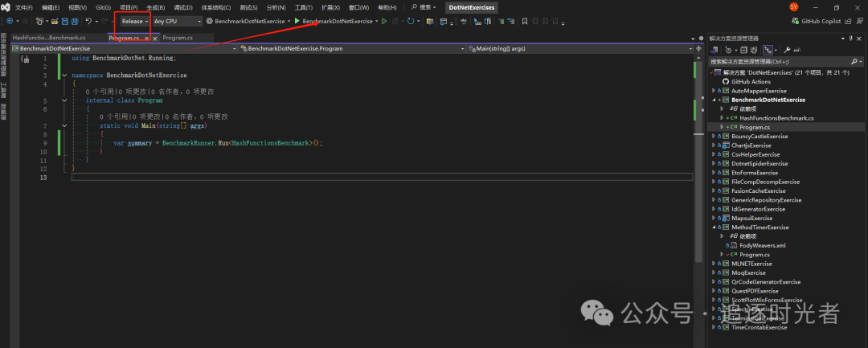Open the Any CPU platform dropdown
The height and width of the screenshot is (348, 868).
[x=178, y=21]
